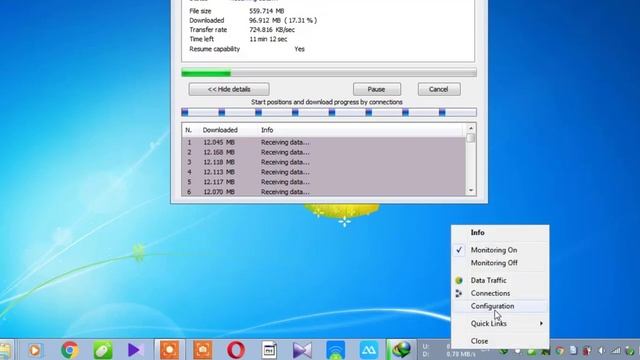Open the white document app on the taskbar
This screenshot has height=360, width=640.
tap(269, 350)
